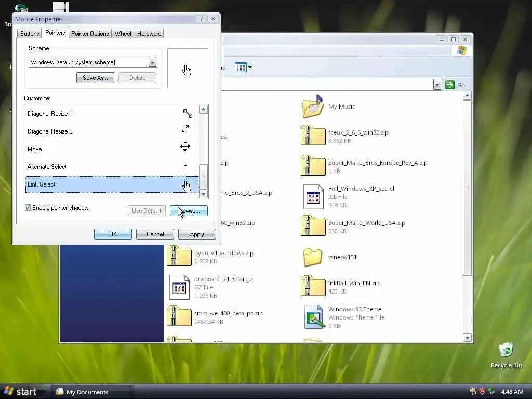Click Cancel in Mouse Properties
Screen dimensions: 532x399
coord(155,234)
